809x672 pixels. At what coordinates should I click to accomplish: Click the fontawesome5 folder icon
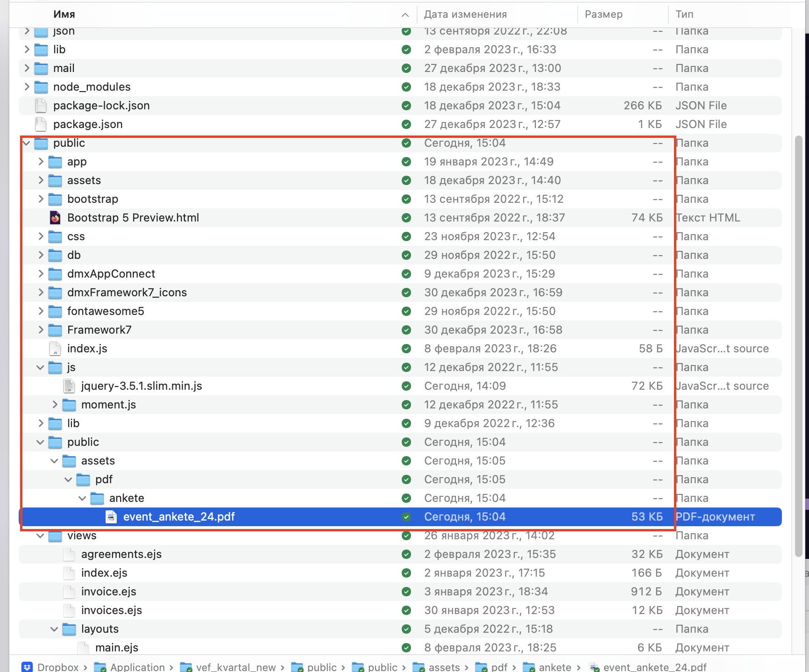55,311
